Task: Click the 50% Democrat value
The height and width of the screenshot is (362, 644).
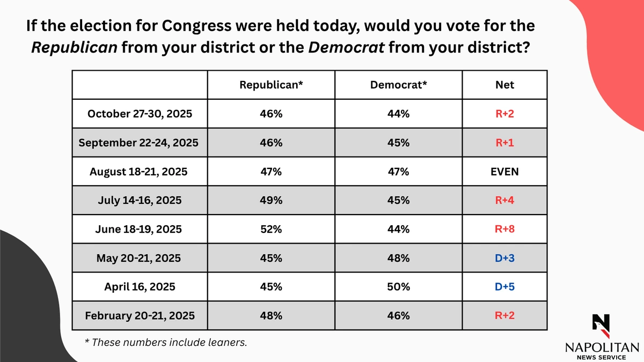Action: [x=398, y=287]
